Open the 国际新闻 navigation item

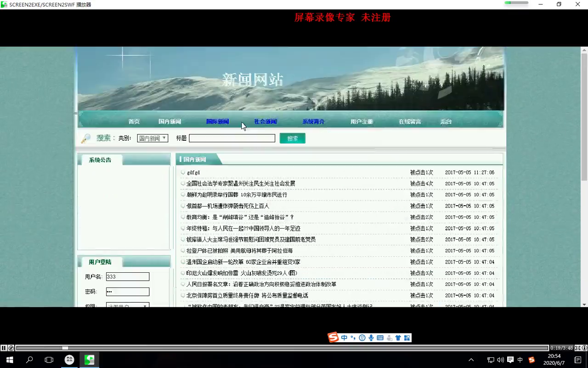[217, 121]
